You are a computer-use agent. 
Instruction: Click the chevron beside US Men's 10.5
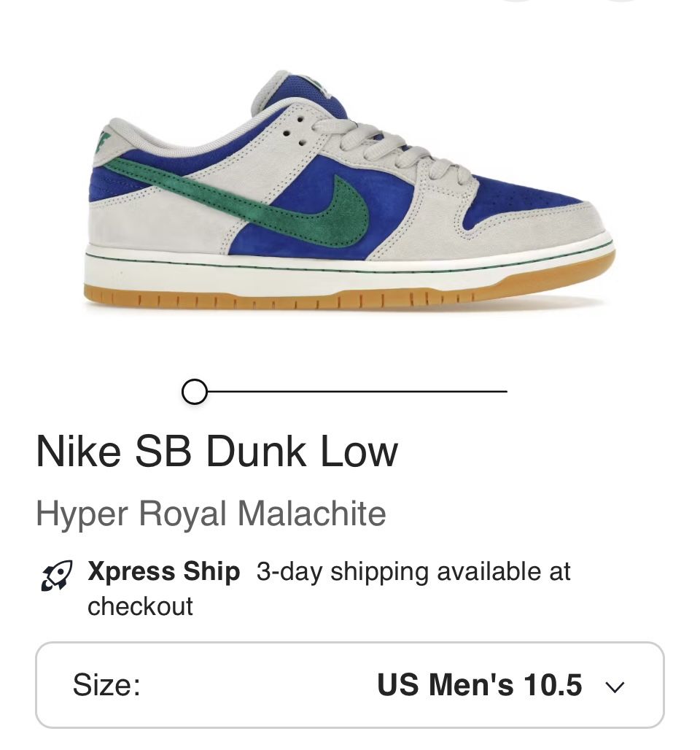coord(615,686)
